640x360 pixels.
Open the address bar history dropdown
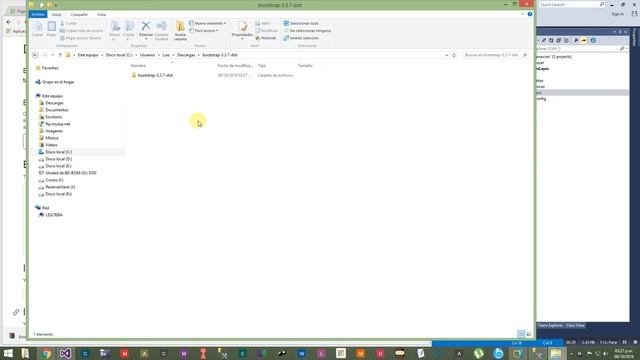click(447, 55)
